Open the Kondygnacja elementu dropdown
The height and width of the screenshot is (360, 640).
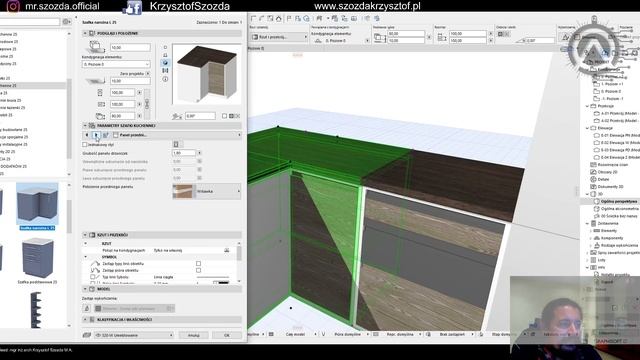pyautogui.click(x=116, y=64)
